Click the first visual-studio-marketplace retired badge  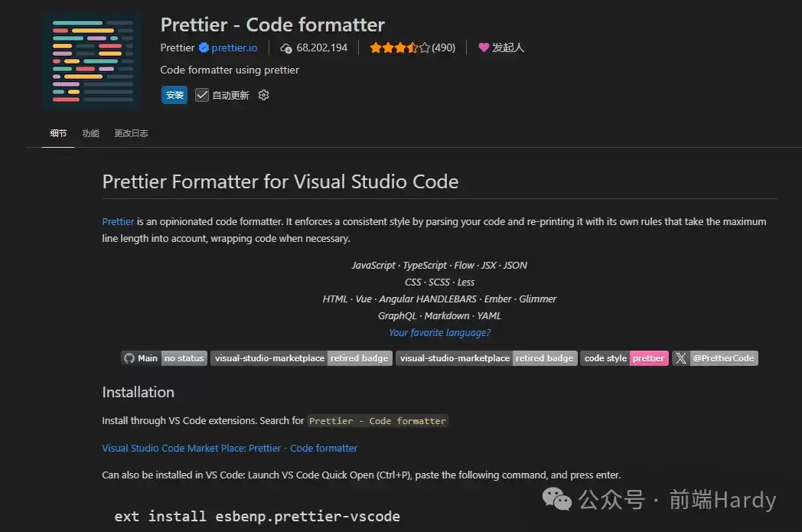click(302, 358)
